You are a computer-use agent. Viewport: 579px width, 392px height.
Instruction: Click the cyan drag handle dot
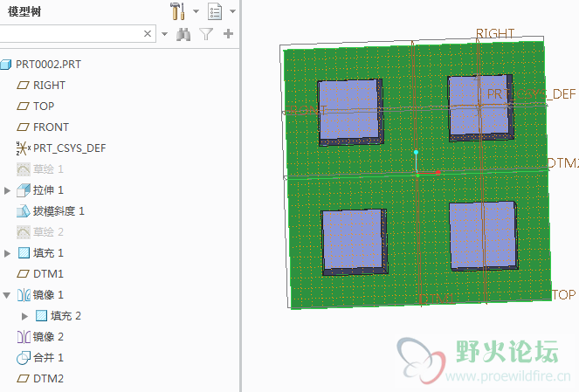[x=417, y=153]
